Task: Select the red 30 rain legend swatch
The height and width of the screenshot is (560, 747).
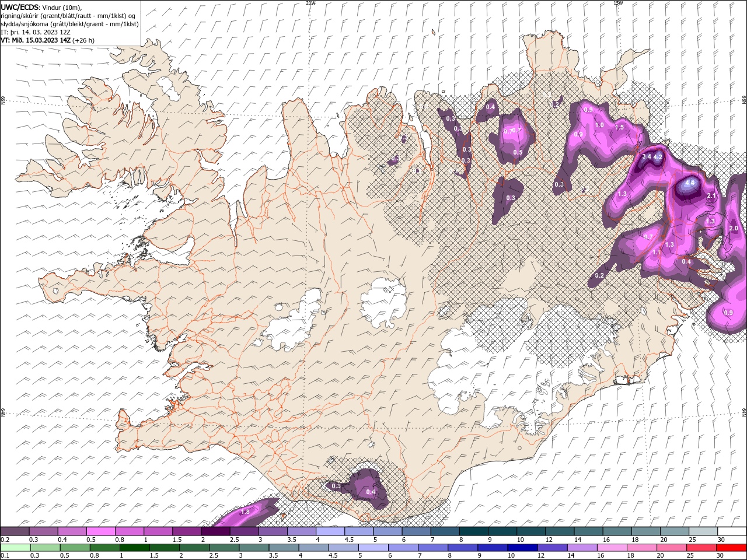Action: (731, 548)
